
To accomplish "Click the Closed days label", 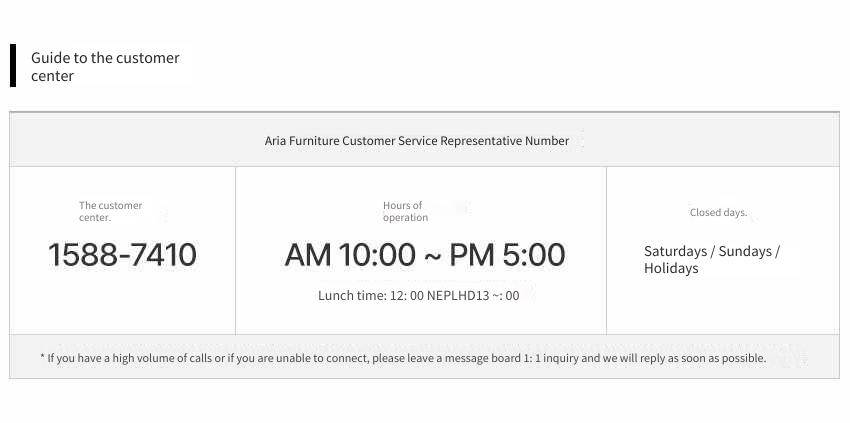I will point(718,213).
